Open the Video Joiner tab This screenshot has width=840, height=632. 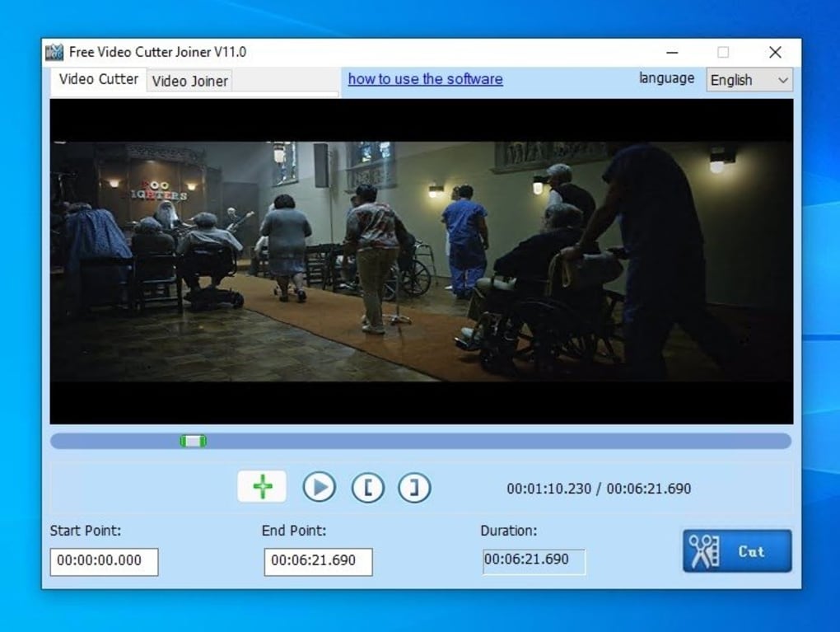click(x=189, y=80)
